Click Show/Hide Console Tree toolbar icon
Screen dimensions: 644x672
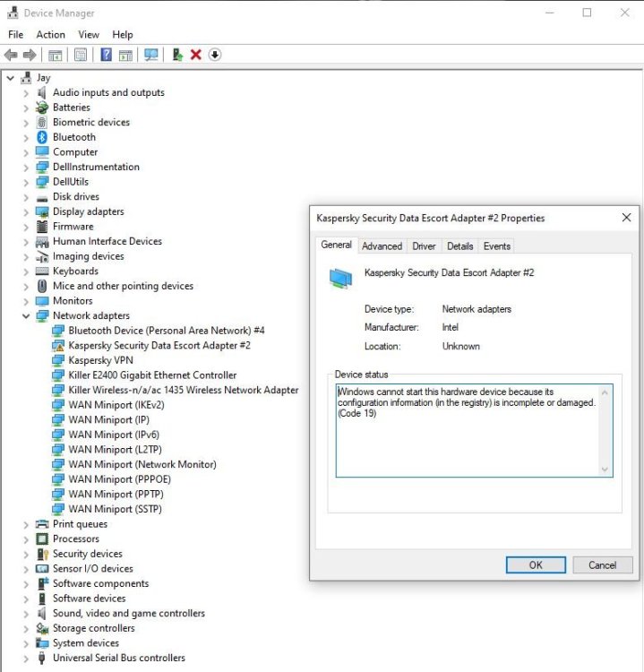point(55,55)
